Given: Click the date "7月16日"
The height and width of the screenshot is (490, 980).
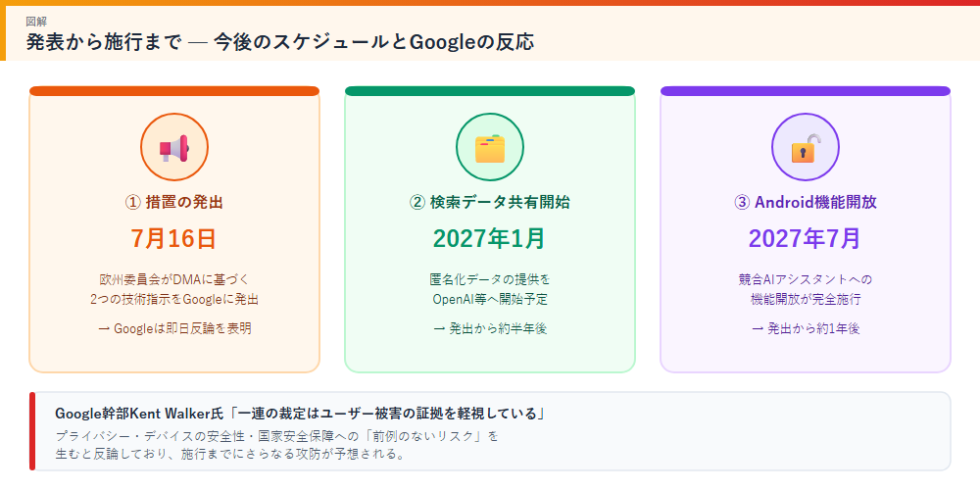Looking at the screenshot, I should tap(173, 238).
